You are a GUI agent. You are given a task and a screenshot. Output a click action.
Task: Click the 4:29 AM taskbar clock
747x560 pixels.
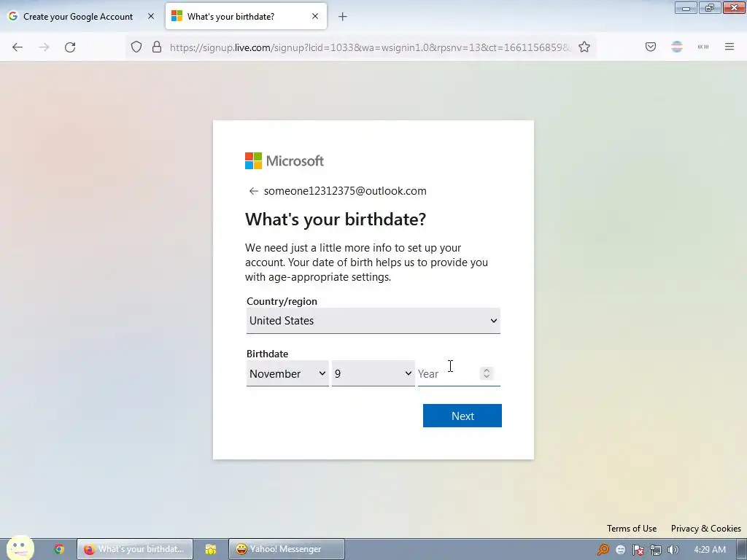click(x=710, y=550)
